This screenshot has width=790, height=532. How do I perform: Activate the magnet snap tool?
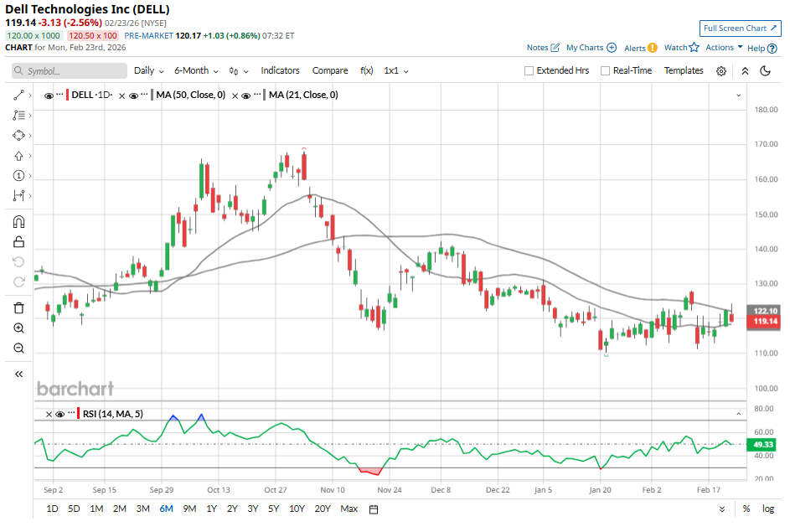tap(18, 222)
